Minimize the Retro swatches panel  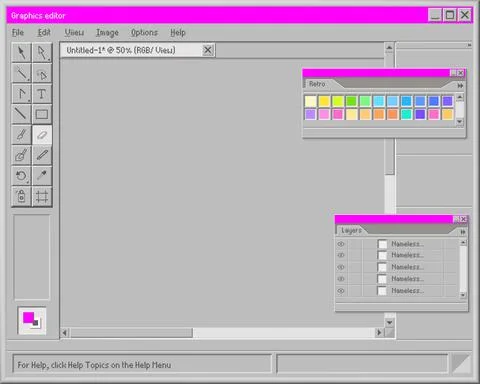(x=454, y=73)
